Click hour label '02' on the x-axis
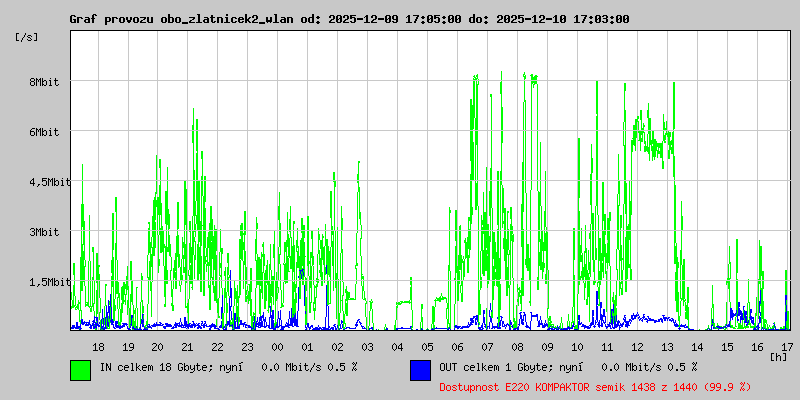800x400 pixels. [337, 347]
